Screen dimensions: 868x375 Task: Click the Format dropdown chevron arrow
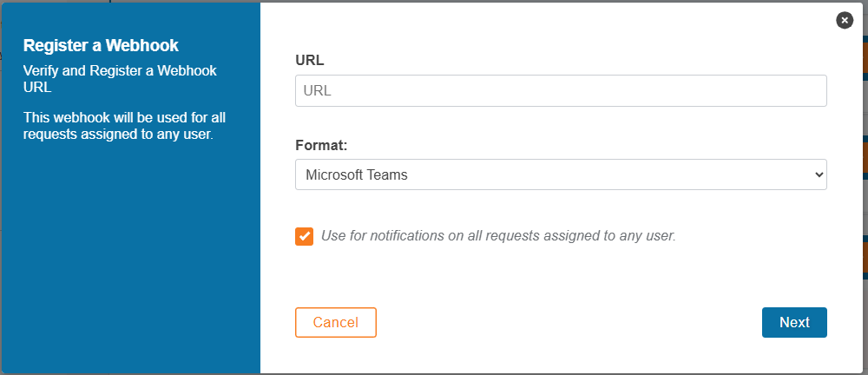tap(817, 174)
